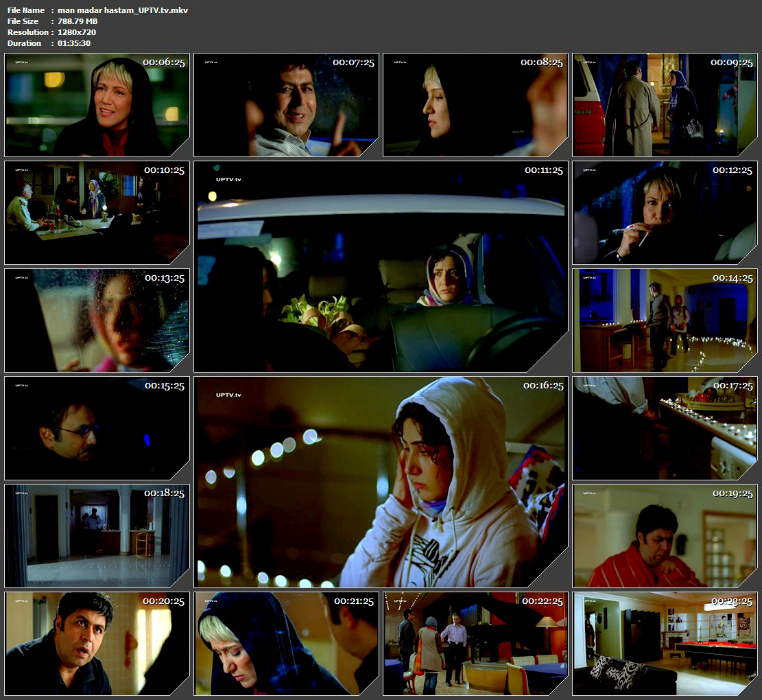Open the thumbnail stamped 00:21:25

tap(286, 644)
